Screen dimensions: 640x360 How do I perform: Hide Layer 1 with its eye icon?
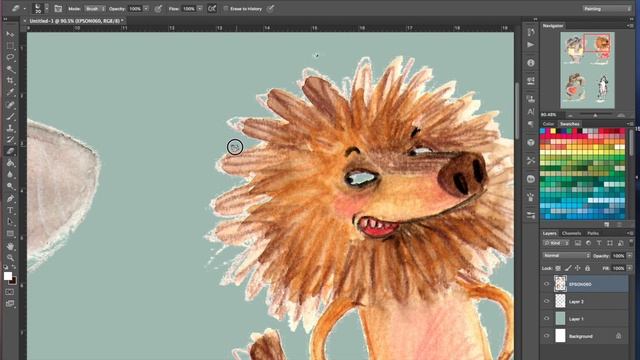[547, 318]
